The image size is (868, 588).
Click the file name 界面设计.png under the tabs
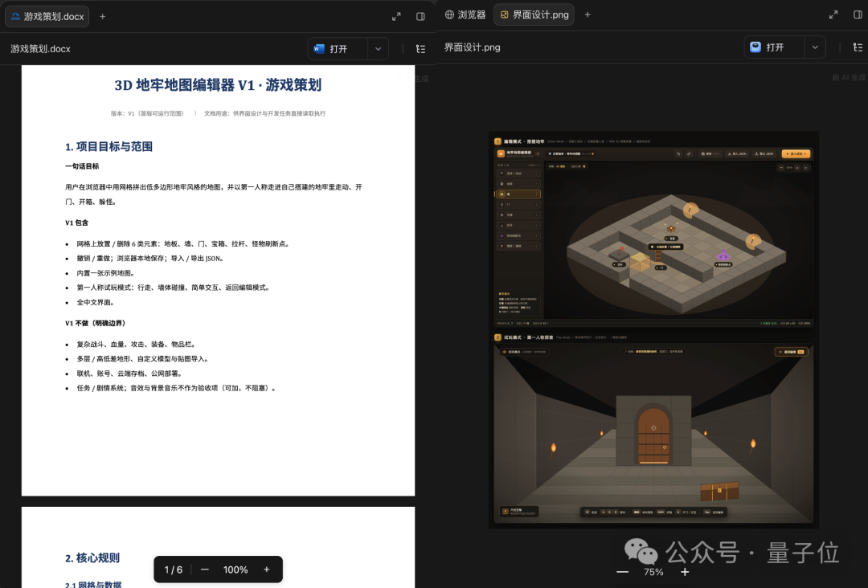point(473,47)
